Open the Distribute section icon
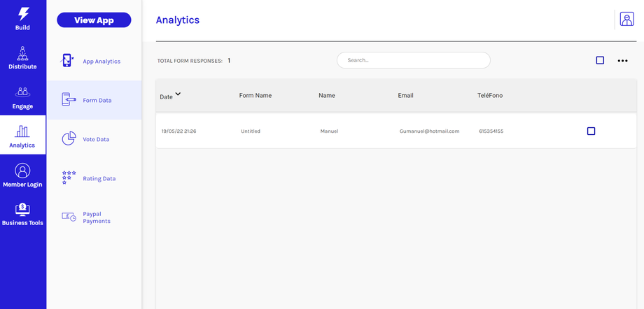The image size is (644, 309). [x=22, y=53]
